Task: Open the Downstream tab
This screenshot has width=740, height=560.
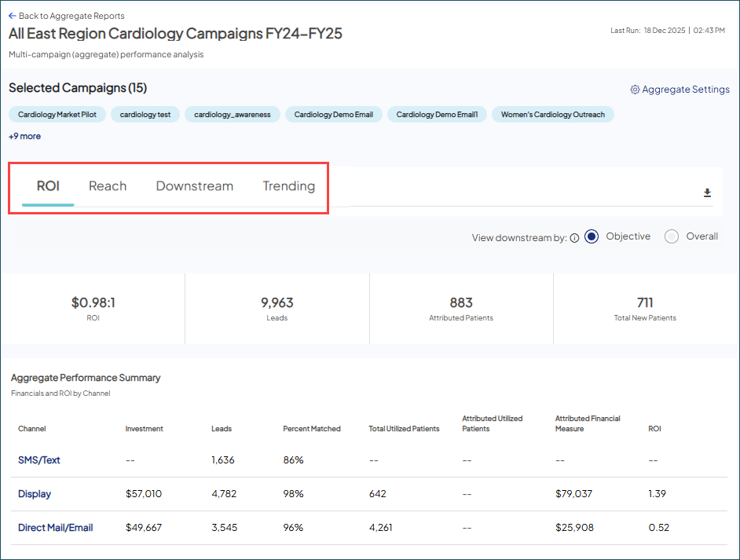Action: pos(194,186)
